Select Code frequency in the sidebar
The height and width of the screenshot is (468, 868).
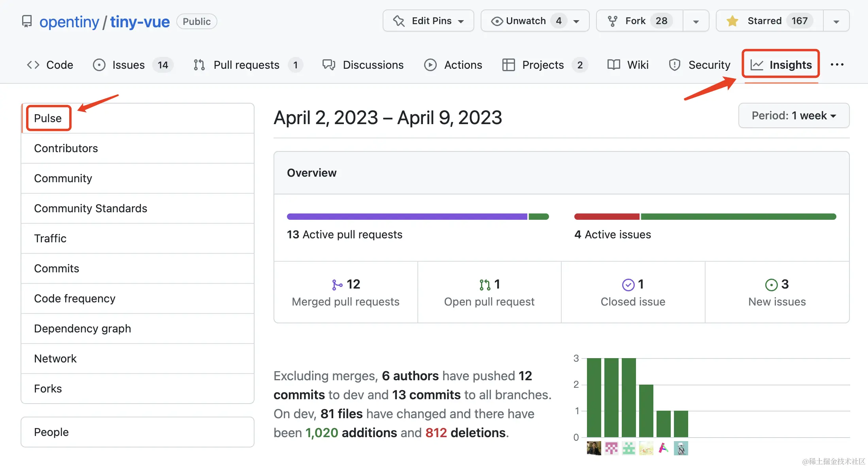point(138,298)
